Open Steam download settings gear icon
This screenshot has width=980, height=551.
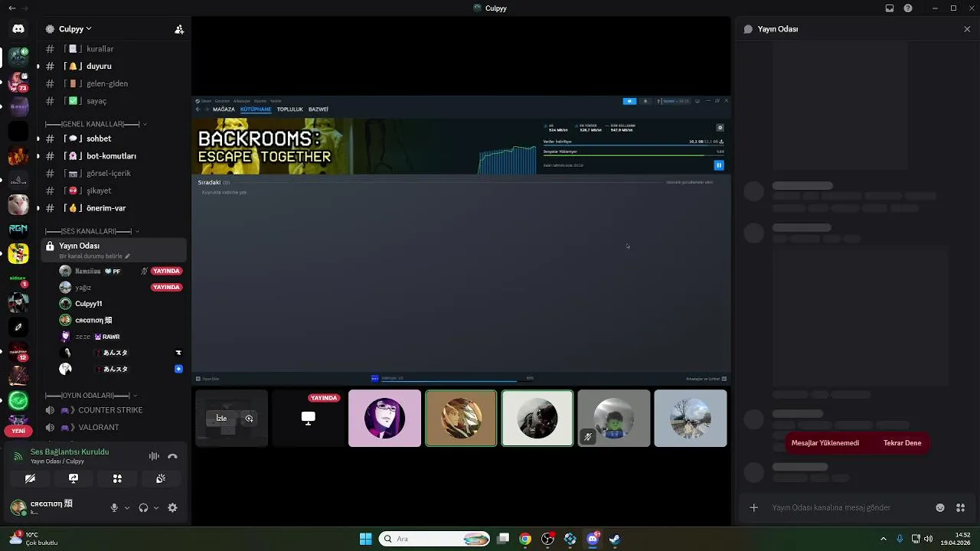[x=720, y=128]
